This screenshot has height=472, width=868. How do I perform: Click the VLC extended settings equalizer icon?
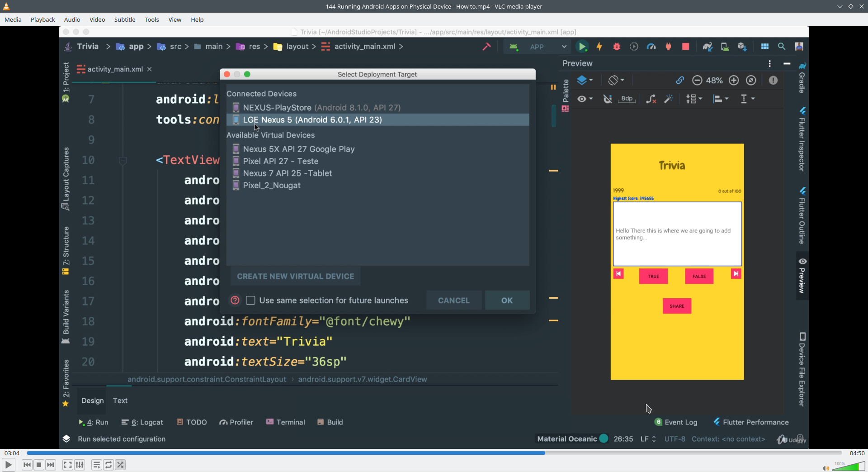coord(80,465)
